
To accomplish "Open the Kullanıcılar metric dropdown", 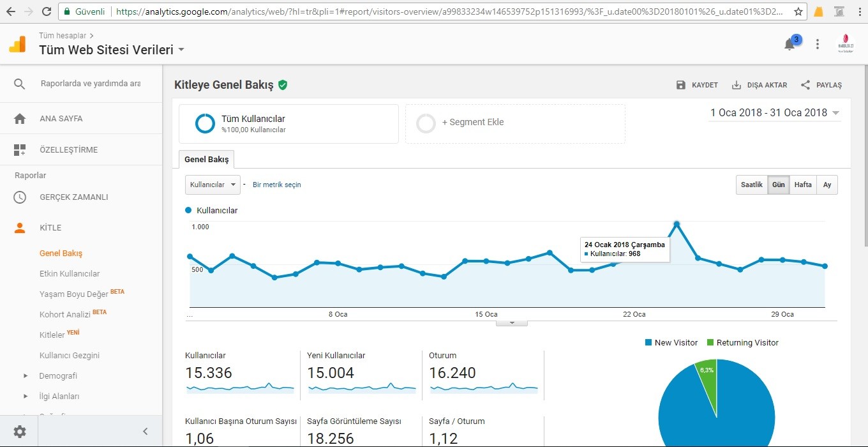I will (x=213, y=185).
